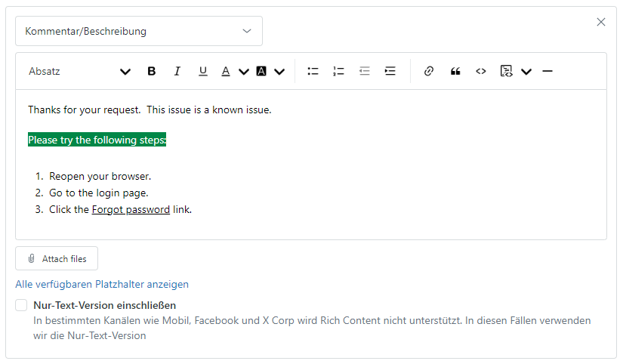Screen dimensions: 620x364
Task: Insert a code block
Action: click(506, 71)
